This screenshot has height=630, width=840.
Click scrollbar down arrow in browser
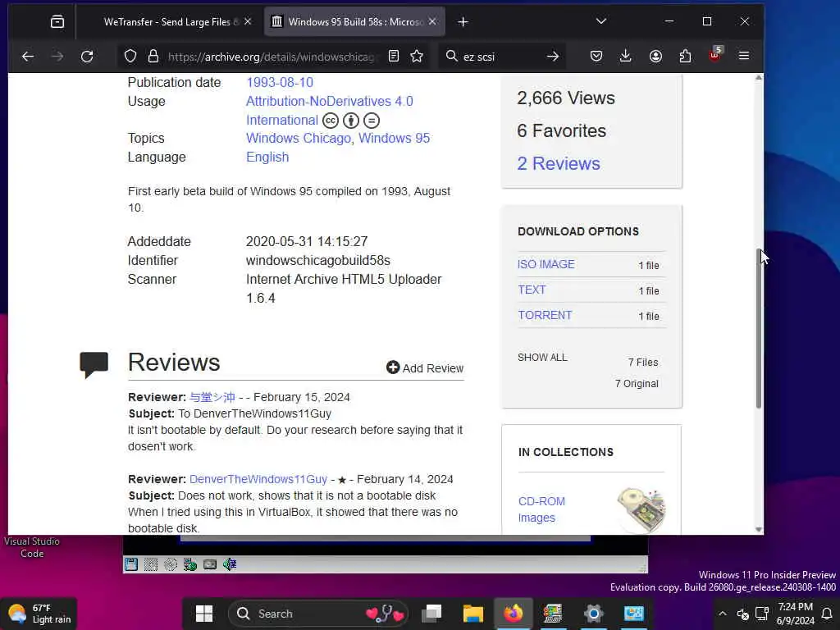[x=759, y=529]
